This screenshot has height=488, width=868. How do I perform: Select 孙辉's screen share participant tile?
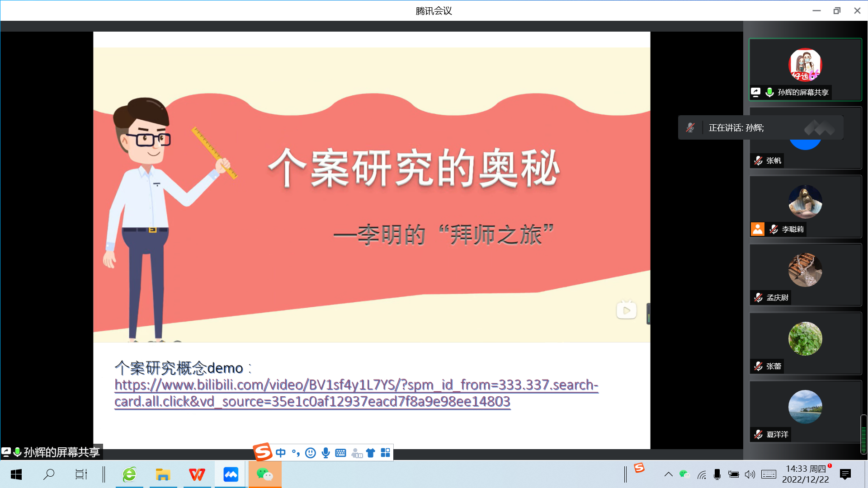click(805, 69)
